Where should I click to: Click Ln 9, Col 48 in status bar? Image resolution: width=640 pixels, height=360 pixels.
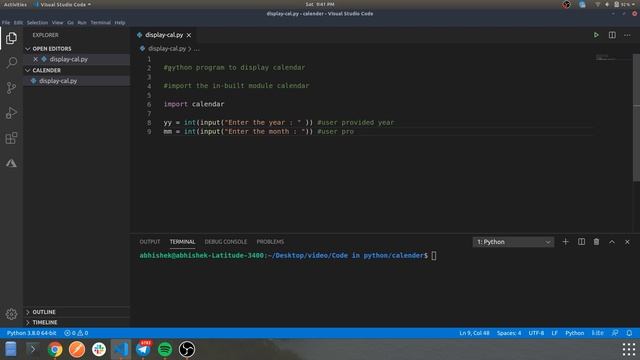click(x=474, y=333)
